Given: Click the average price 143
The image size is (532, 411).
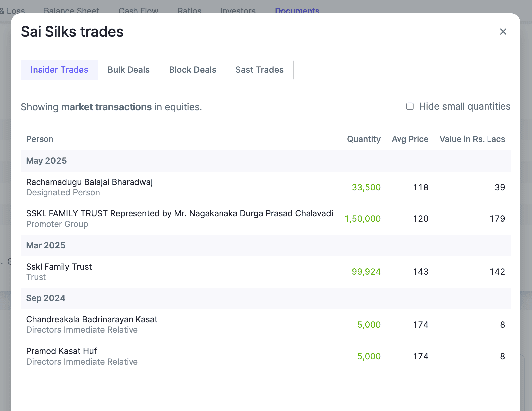Looking at the screenshot, I should point(421,272).
